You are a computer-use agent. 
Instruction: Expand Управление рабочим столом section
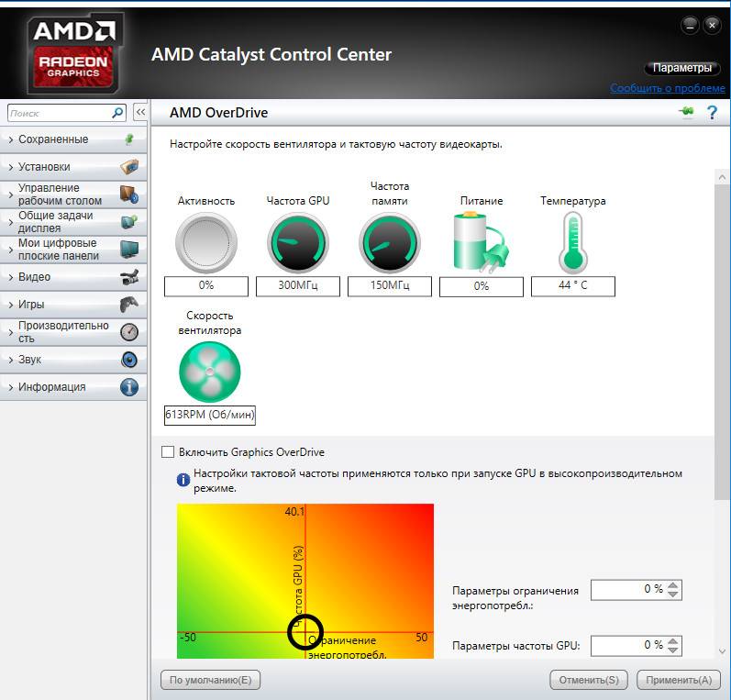tap(11, 194)
